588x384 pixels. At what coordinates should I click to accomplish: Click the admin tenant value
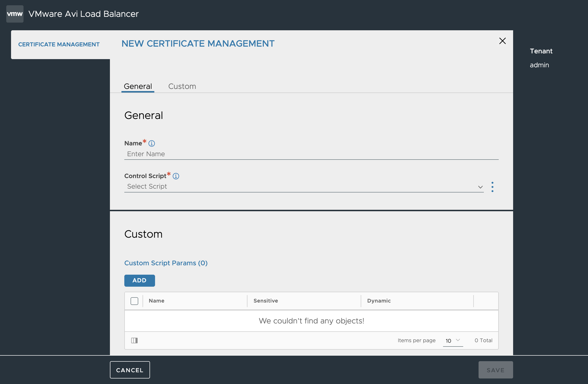tap(539, 65)
